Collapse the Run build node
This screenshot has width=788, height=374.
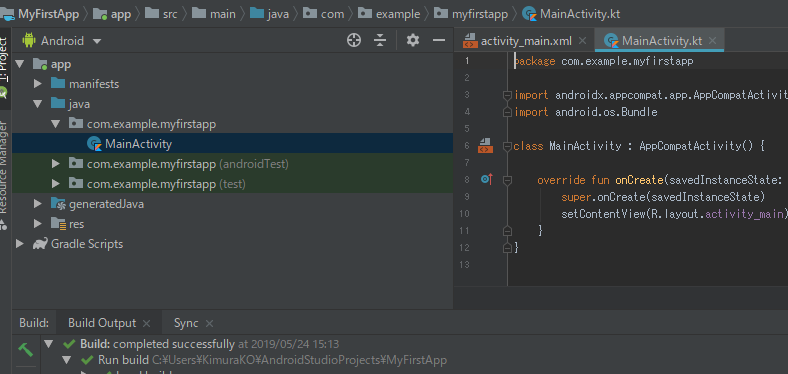(67, 360)
